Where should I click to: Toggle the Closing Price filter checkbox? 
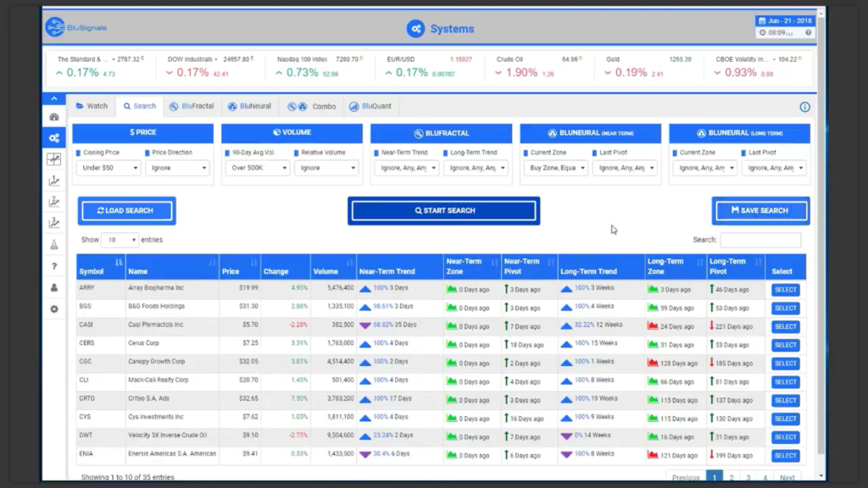point(79,152)
